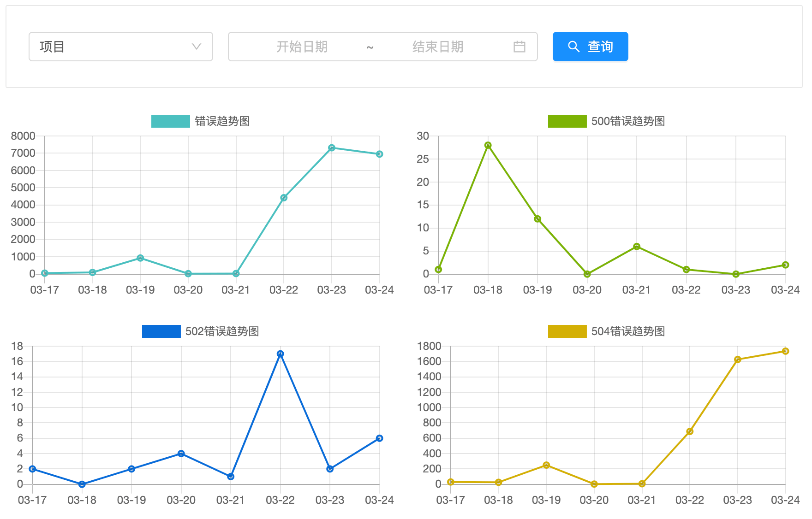The width and height of the screenshot is (812, 519).
Task: Select the 03-22 data point in 504 chart
Action: coord(690,431)
